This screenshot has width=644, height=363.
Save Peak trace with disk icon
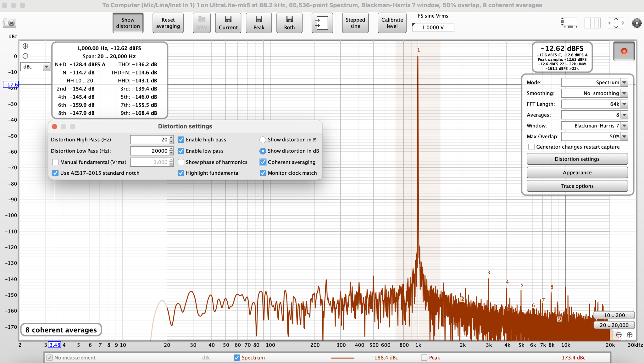coord(259,23)
